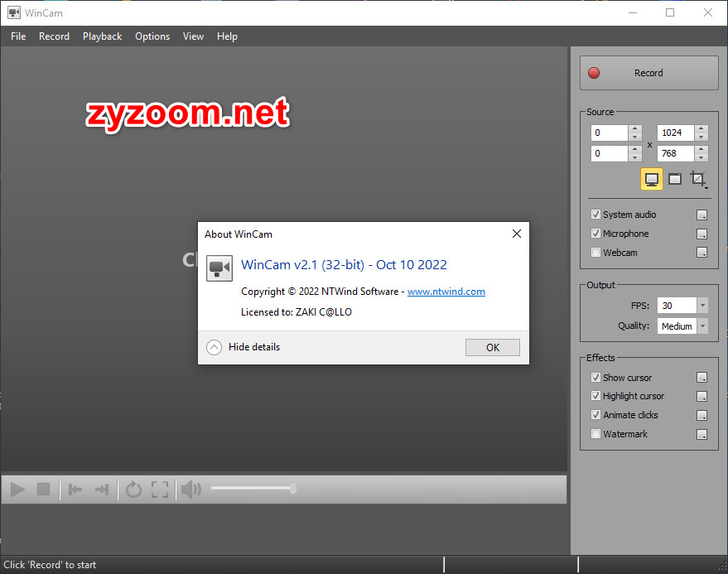728x574 pixels.
Task: Open the View menu
Action: click(x=193, y=36)
